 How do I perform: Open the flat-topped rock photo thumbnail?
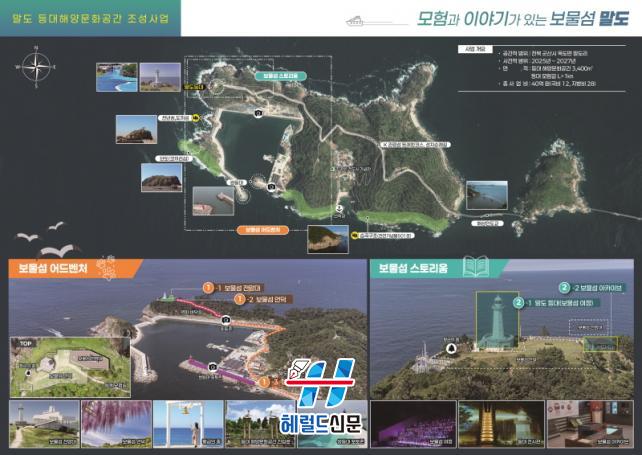click(x=161, y=177)
